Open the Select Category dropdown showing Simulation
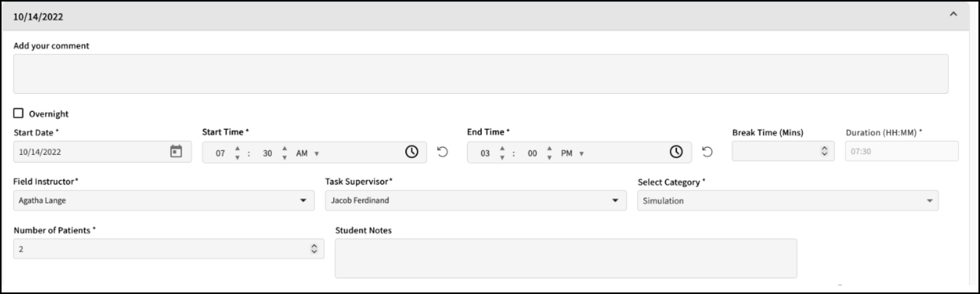 (x=788, y=201)
